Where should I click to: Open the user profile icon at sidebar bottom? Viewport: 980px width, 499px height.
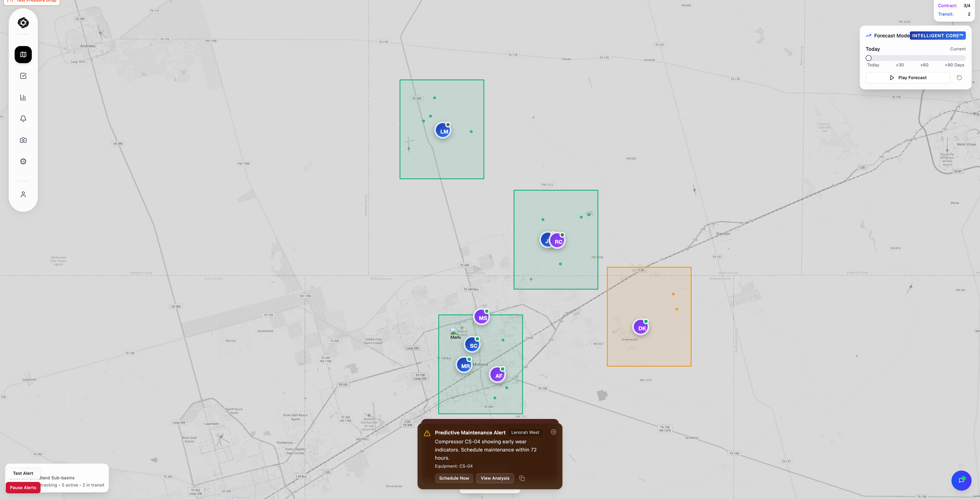[23, 194]
